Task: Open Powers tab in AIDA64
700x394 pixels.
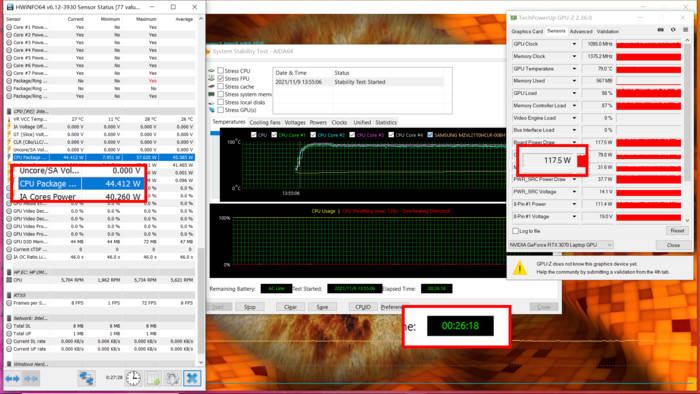Action: tap(318, 122)
